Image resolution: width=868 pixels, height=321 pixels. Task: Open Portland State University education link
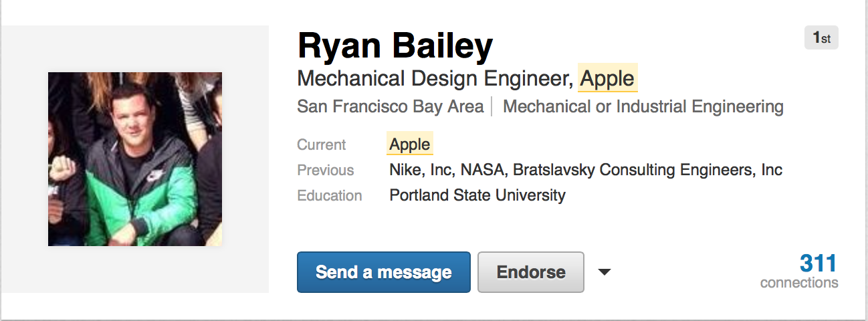pos(477,195)
